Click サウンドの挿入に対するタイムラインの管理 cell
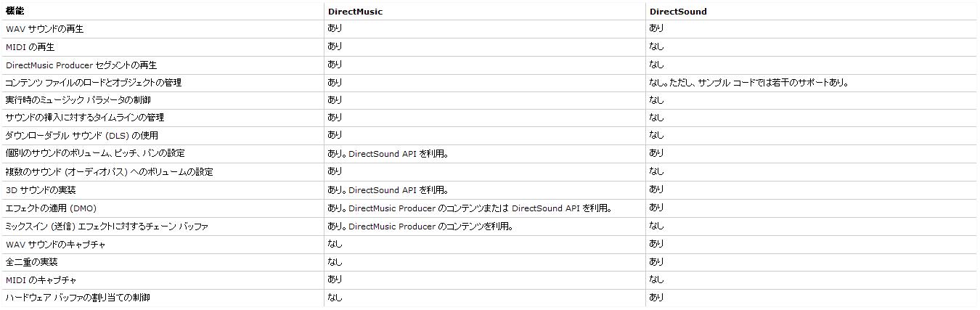 pyautogui.click(x=84, y=118)
